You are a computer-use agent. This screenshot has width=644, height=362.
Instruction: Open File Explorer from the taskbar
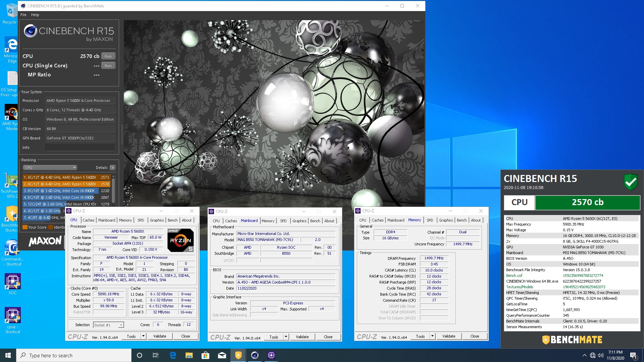point(189,355)
